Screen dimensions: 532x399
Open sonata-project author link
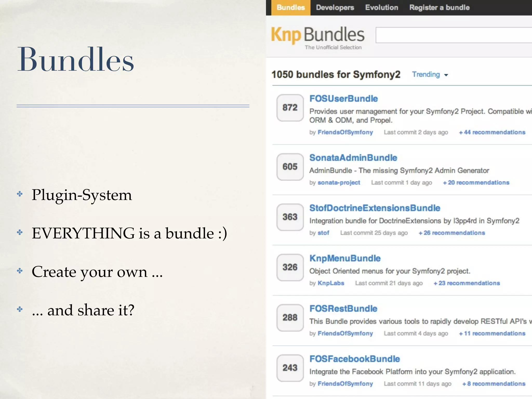coord(339,183)
